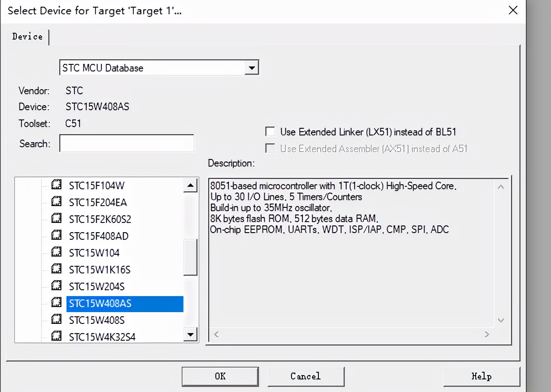Toggle Use Extended Assembler (AX51) checkbox
This screenshot has height=392, width=551.
(x=270, y=148)
